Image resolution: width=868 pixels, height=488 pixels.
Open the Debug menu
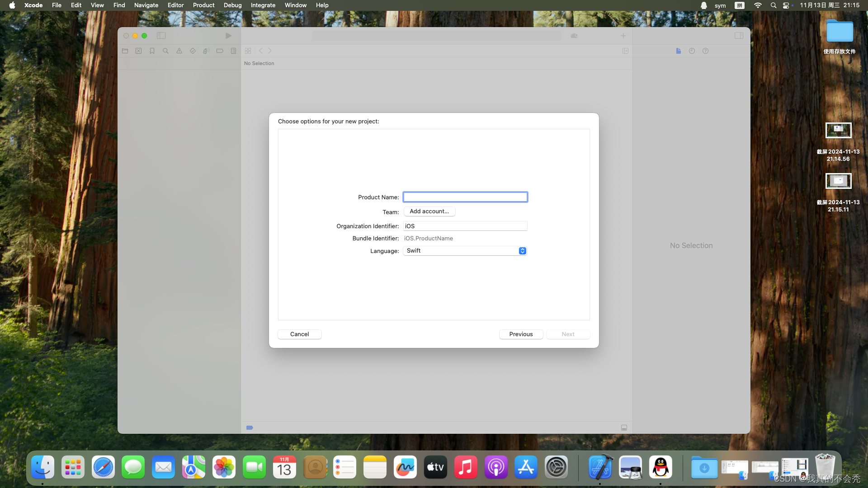coord(232,5)
